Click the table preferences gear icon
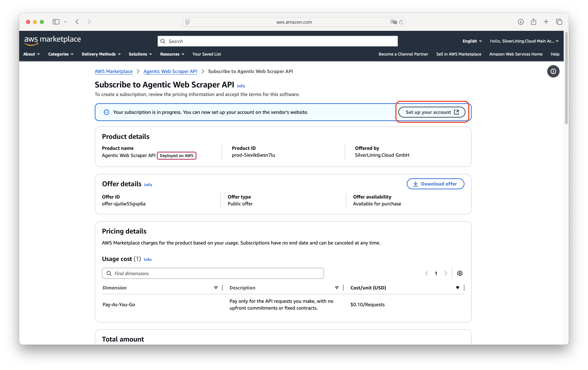 pos(460,273)
